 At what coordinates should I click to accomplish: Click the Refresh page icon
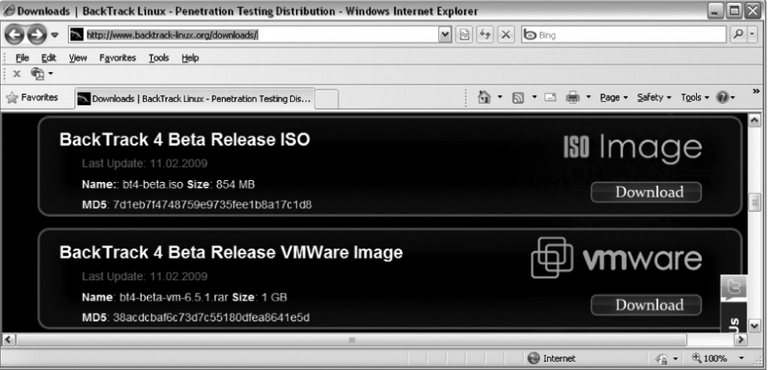tap(484, 34)
